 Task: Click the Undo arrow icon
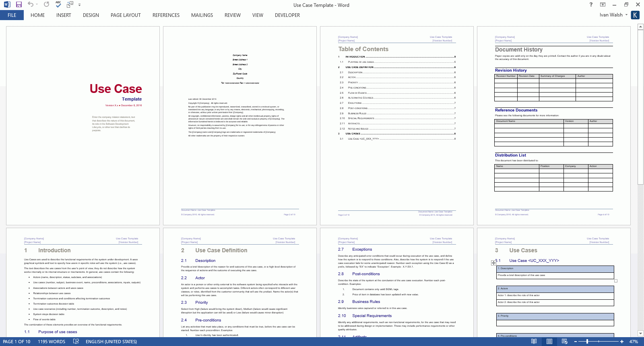[x=30, y=4]
